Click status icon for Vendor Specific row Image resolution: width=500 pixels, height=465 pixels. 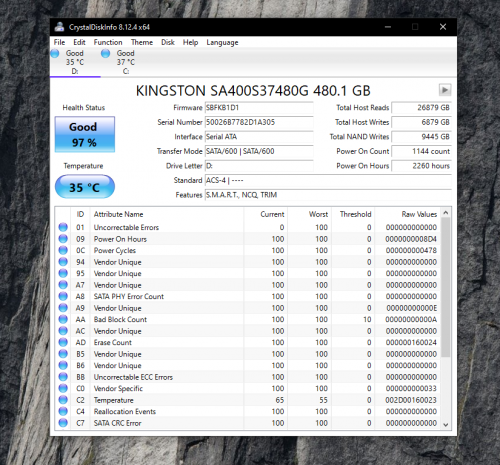tap(63, 388)
